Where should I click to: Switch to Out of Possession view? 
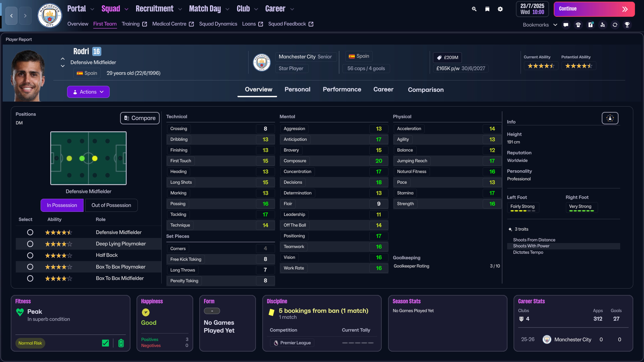[111, 205]
